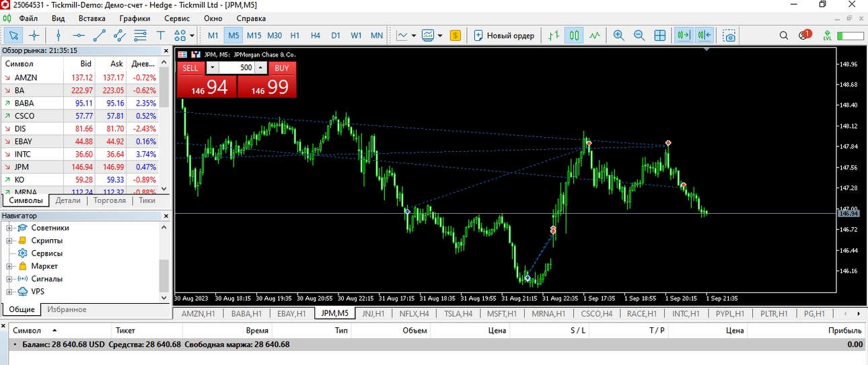The height and width of the screenshot is (365, 868).
Task: Select the INTC symbol row
Action: tap(79, 154)
